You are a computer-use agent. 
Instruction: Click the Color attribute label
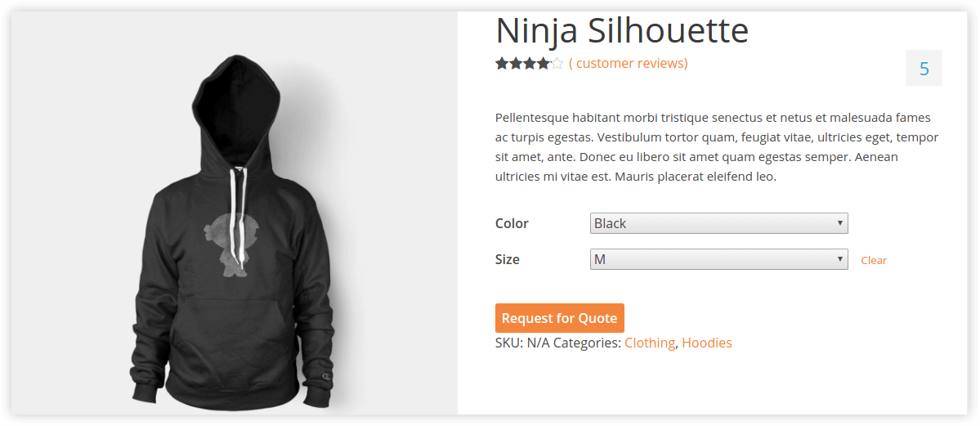pyautogui.click(x=512, y=223)
